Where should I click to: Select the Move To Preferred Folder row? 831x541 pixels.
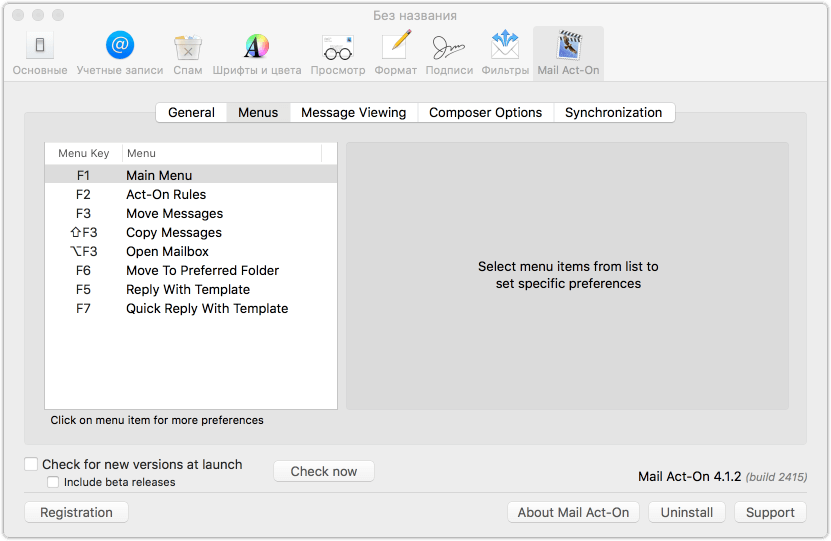(x=191, y=271)
